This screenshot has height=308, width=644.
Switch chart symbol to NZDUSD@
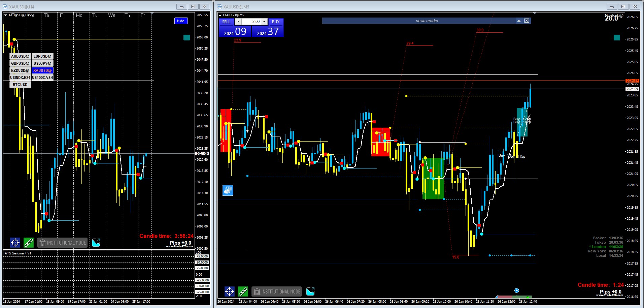20,70
